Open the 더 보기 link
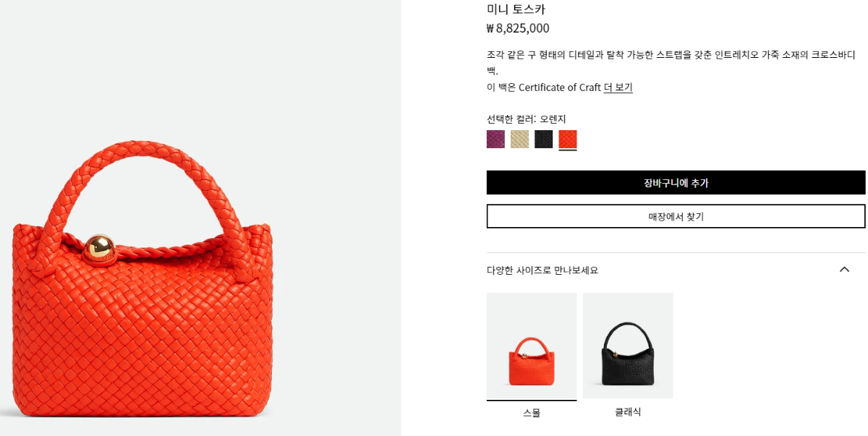Viewport: 868px width, 436px height. pos(618,87)
